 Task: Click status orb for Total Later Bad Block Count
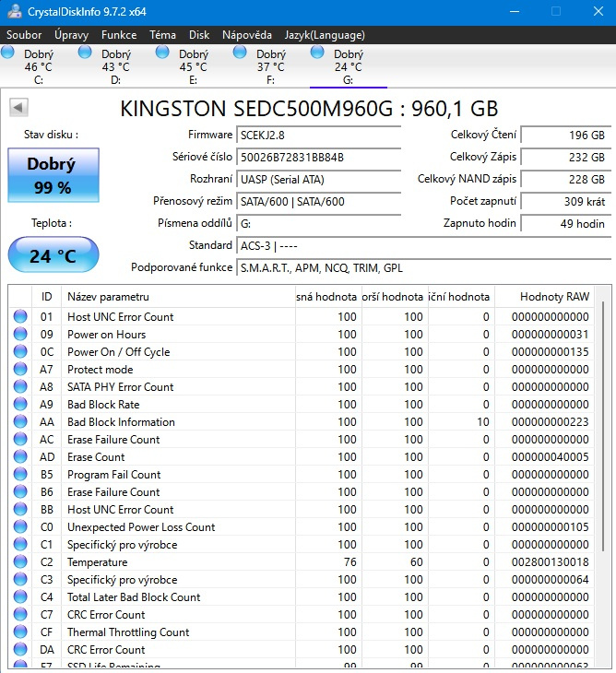tap(20, 596)
